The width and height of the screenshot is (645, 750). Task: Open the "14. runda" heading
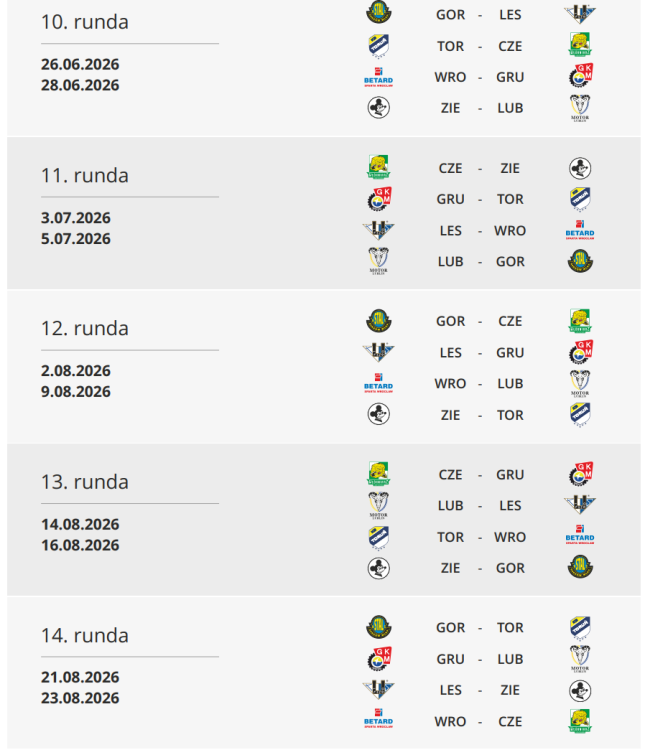(85, 635)
